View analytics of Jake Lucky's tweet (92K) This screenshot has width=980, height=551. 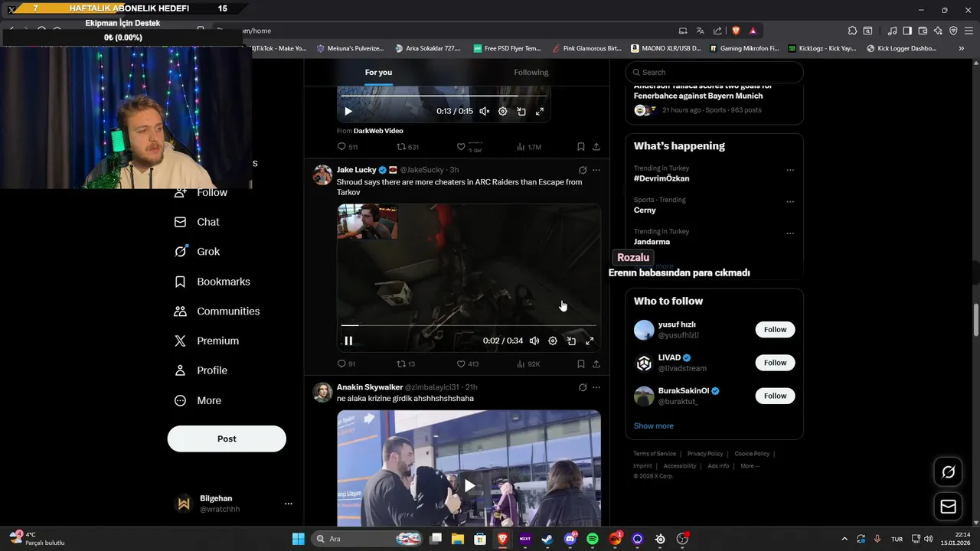coord(528,364)
